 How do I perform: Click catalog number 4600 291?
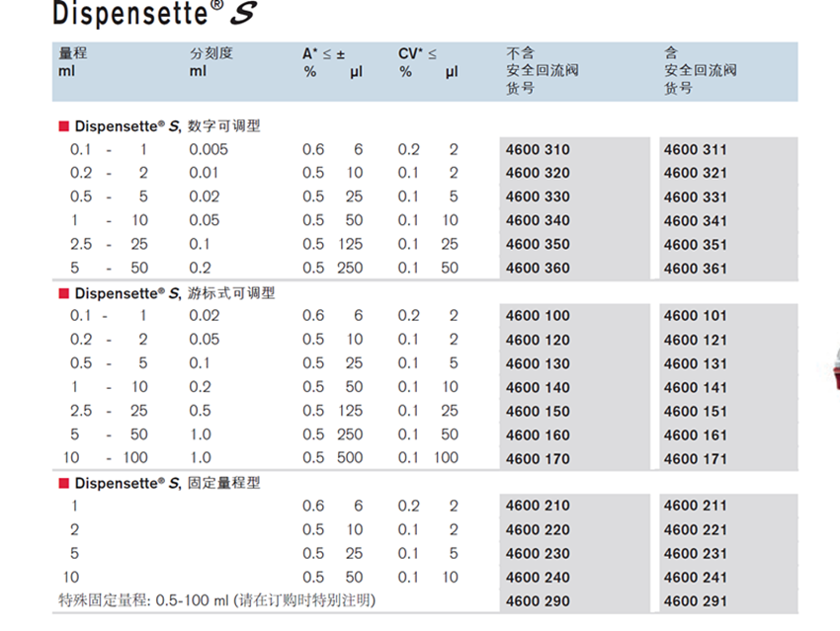point(696,601)
